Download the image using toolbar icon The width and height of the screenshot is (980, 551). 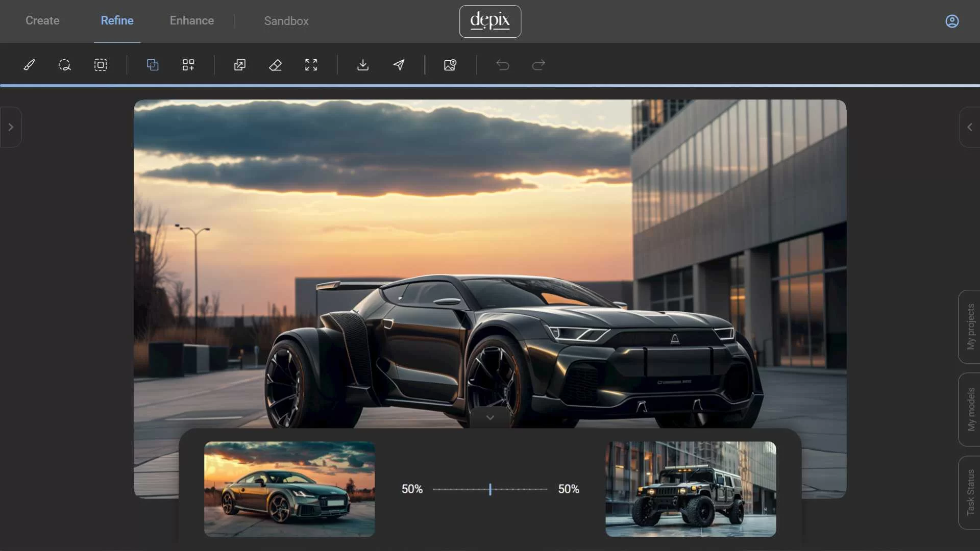(363, 65)
